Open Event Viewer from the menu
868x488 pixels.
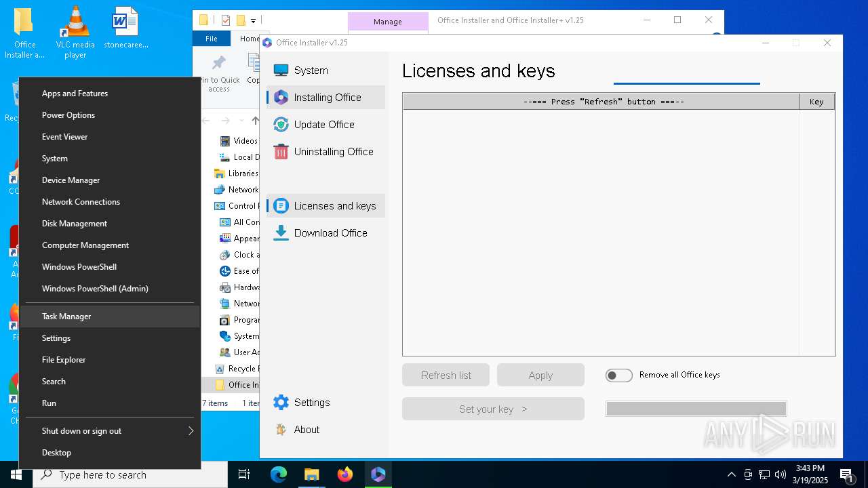coord(110,137)
